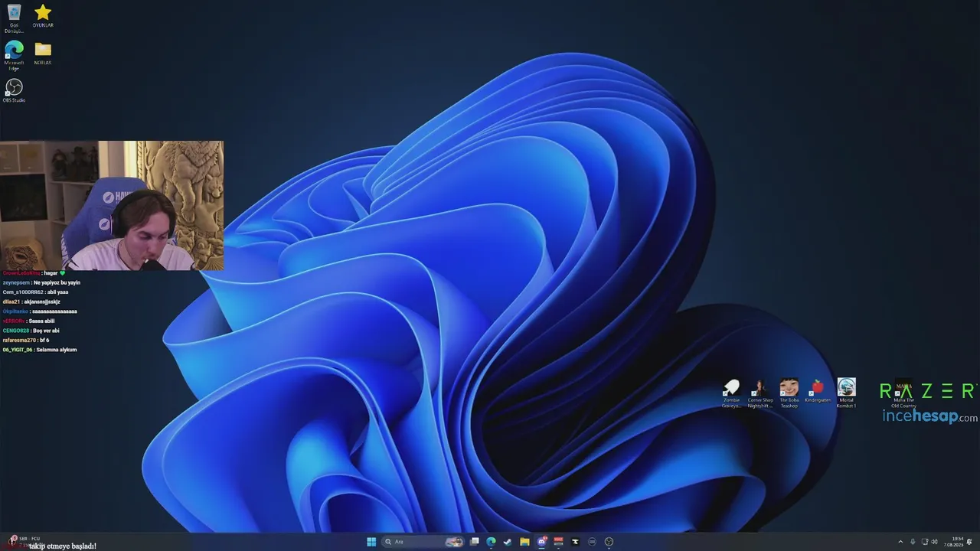Open network settings tray icon
Viewport: 980px width, 551px height.
coord(924,542)
